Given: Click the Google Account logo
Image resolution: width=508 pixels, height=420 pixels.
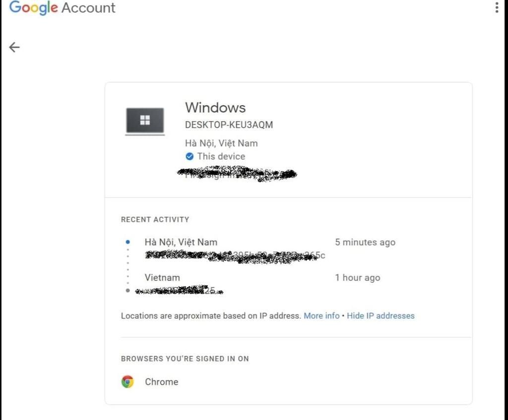Looking at the screenshot, I should 62,8.
